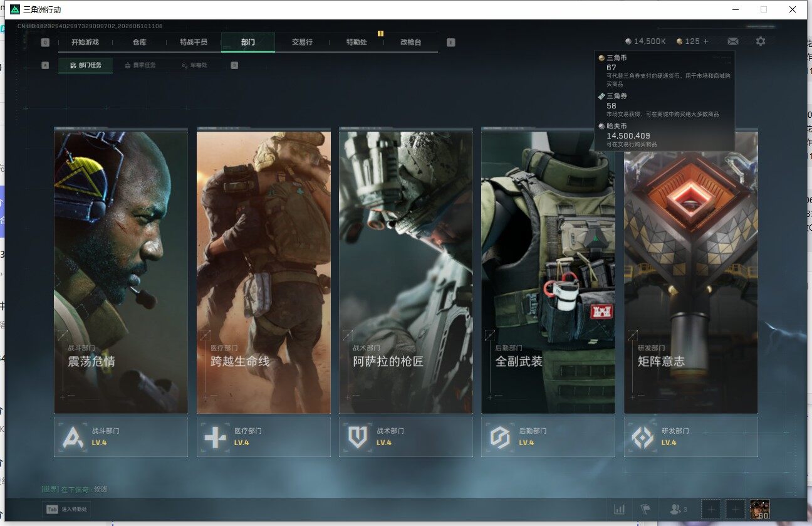The height and width of the screenshot is (526, 812).
Task: Open the 交易行 tab
Action: (302, 43)
